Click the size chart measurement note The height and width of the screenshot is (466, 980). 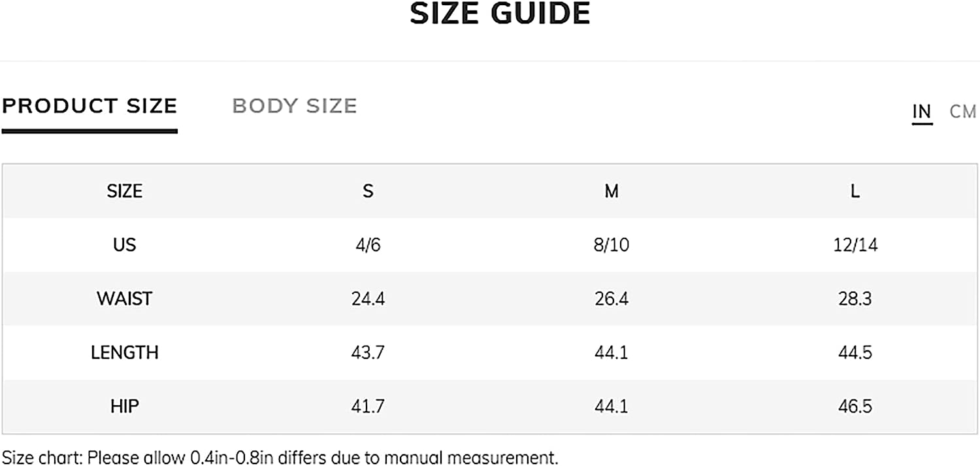coord(280,457)
